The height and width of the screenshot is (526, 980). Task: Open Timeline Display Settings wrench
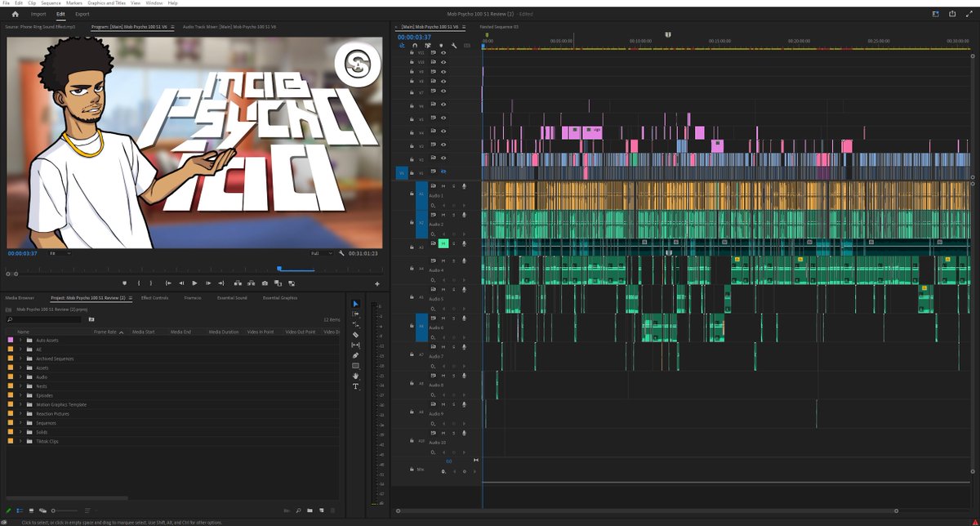pos(454,46)
